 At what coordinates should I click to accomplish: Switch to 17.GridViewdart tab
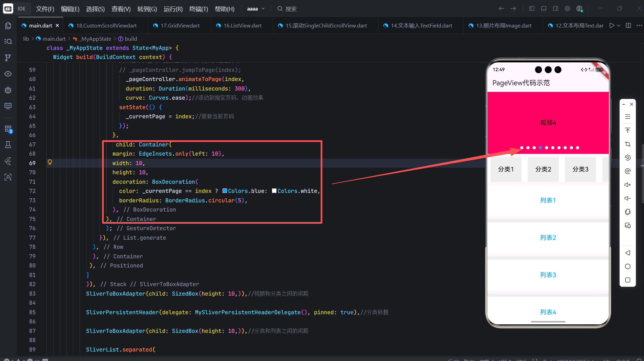point(180,25)
